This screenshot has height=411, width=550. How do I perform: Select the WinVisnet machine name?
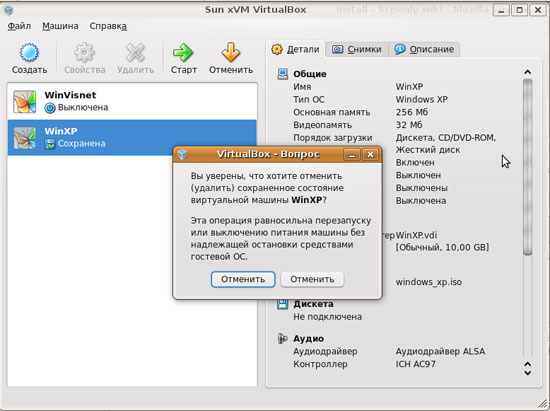tap(70, 95)
